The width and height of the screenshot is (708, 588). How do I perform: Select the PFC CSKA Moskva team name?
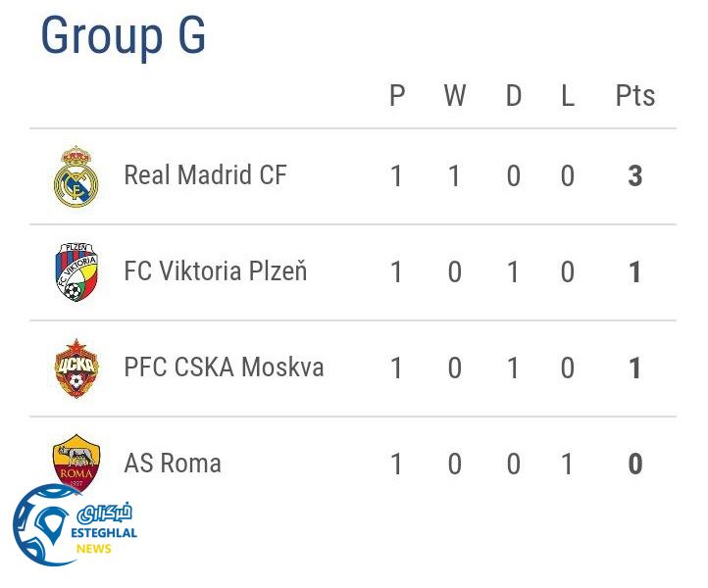click(224, 367)
